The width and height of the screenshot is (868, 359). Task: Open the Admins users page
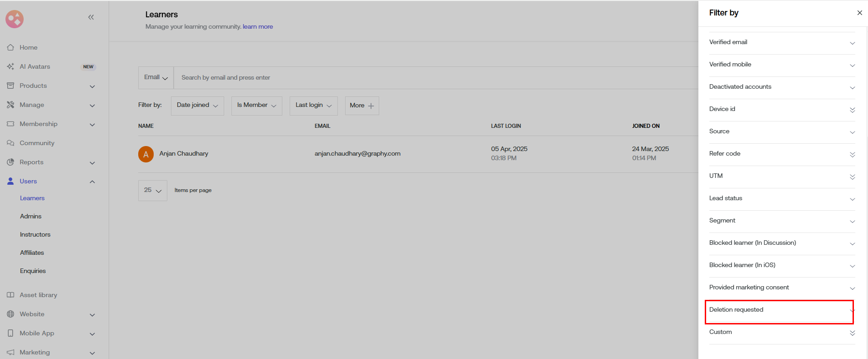30,216
